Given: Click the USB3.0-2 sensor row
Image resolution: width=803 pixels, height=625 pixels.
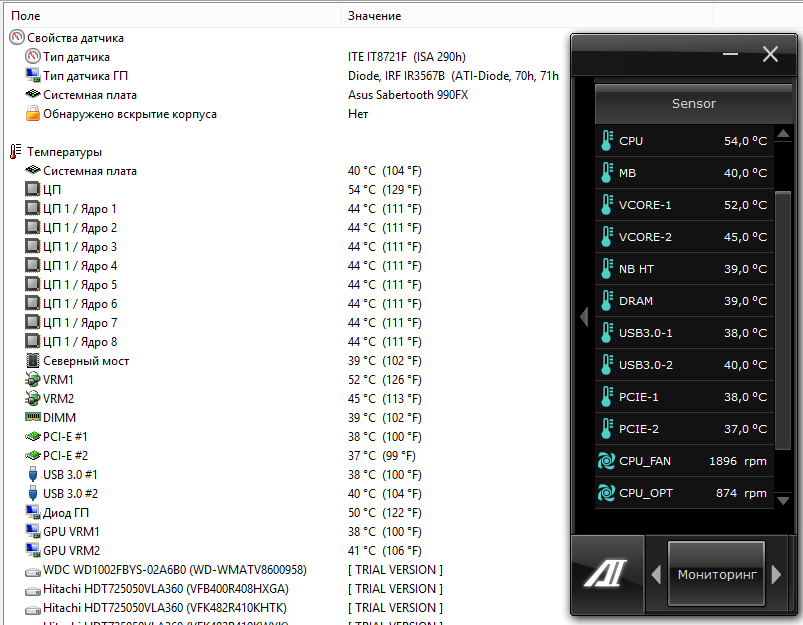Looking at the screenshot, I should (x=684, y=365).
